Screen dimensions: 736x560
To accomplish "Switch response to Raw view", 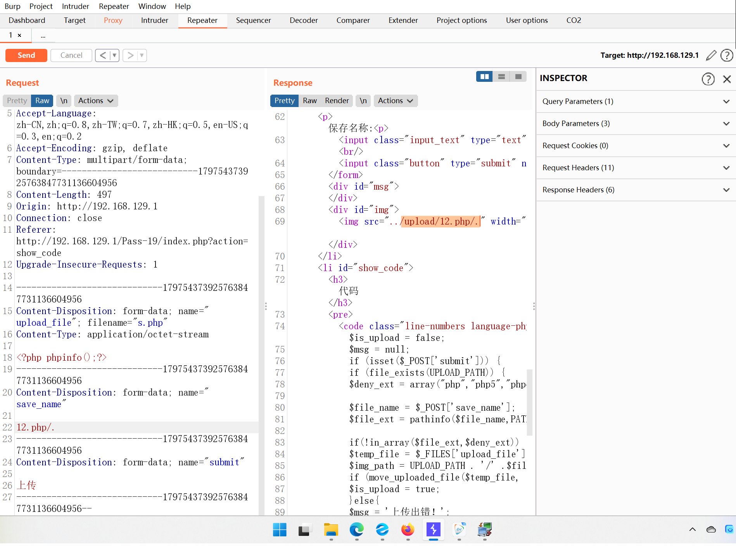I will tap(310, 101).
